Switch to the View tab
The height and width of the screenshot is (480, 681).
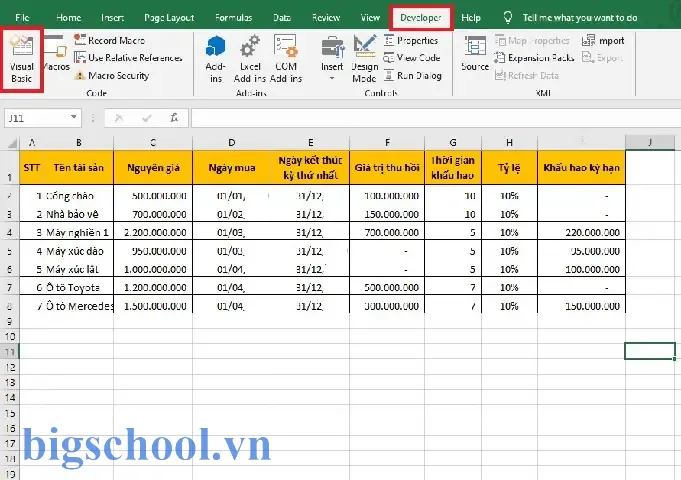click(370, 18)
